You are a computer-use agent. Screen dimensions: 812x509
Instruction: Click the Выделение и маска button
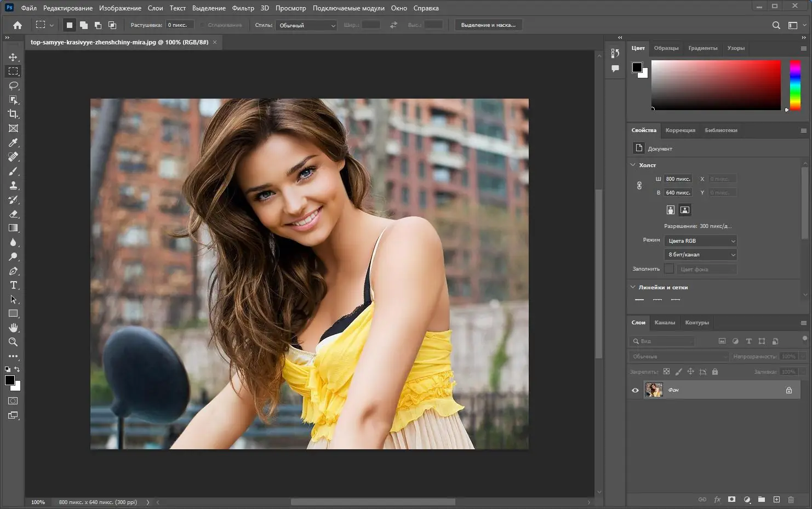488,25
